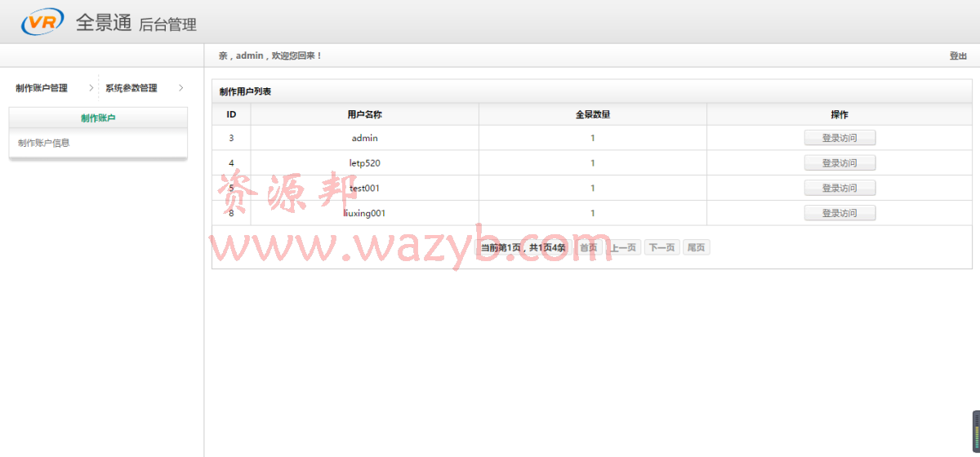Click the 操作 column header
Image resolution: width=980 pixels, height=457 pixels.
point(840,114)
